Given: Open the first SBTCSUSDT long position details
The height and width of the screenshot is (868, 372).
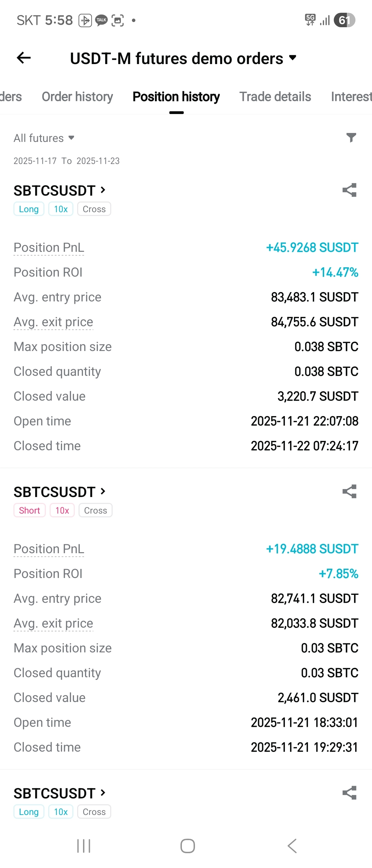Looking at the screenshot, I should 60,190.
